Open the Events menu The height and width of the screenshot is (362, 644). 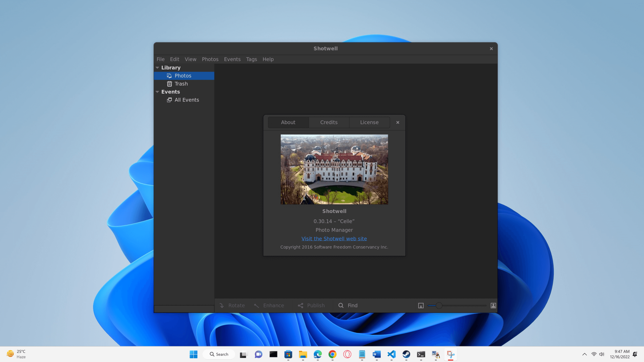coord(232,59)
